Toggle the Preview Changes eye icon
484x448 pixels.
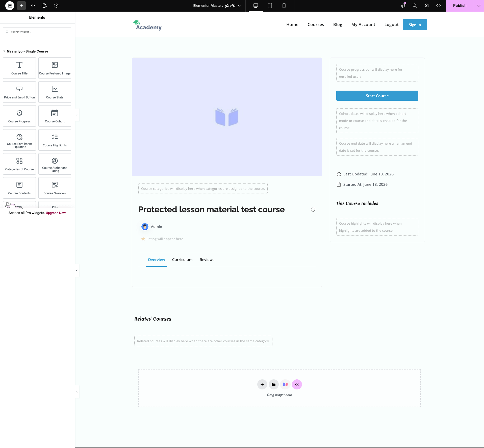pyautogui.click(x=439, y=6)
